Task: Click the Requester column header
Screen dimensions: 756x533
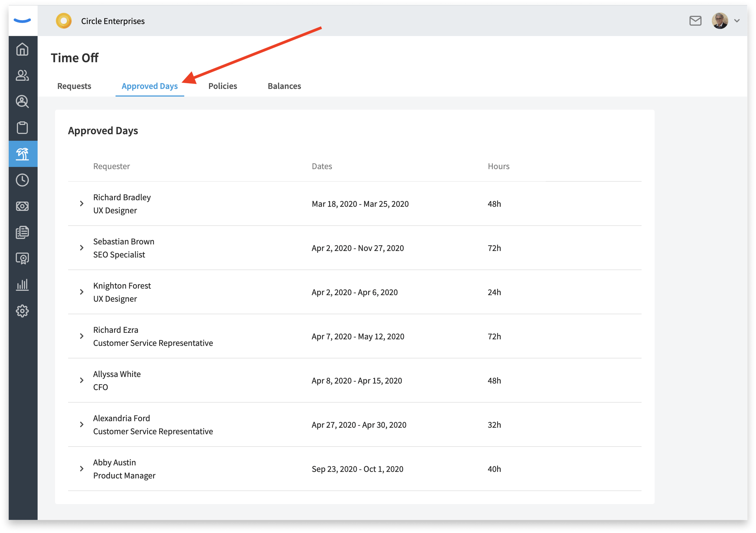Action: pyautogui.click(x=112, y=166)
